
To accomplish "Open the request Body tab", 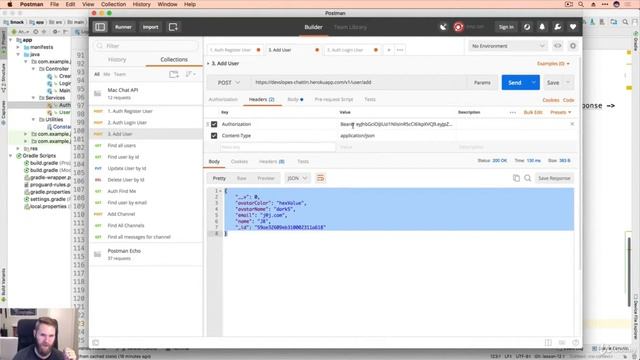I will point(295,100).
